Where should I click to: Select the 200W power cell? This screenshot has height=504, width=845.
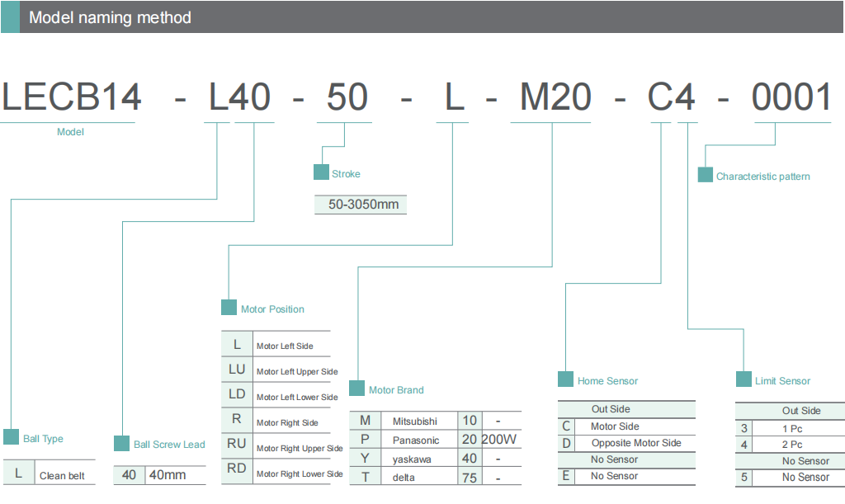499,440
